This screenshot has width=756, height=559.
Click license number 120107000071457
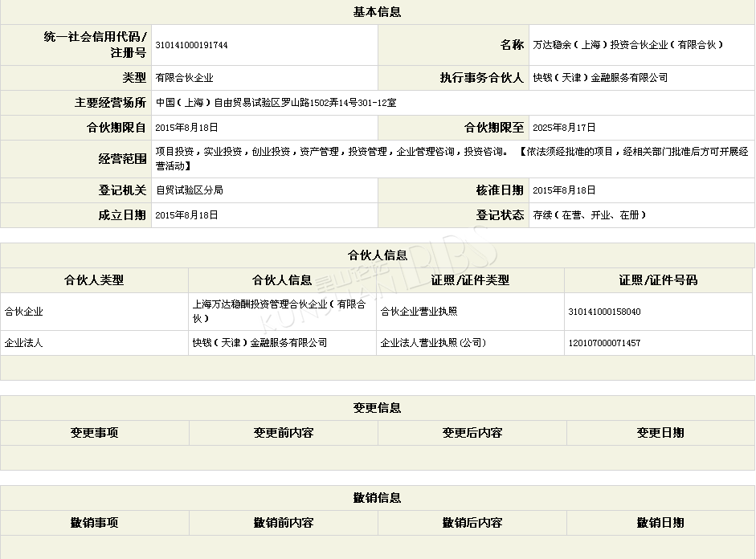click(x=605, y=343)
